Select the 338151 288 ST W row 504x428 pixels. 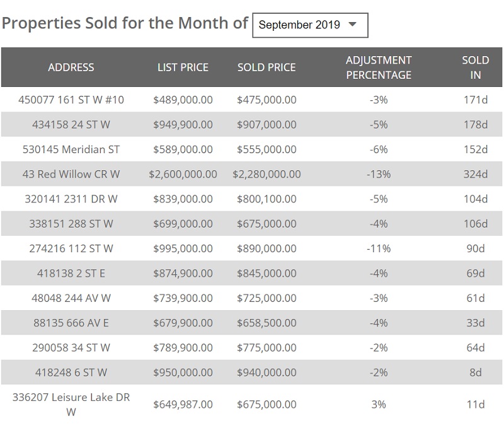(71, 224)
